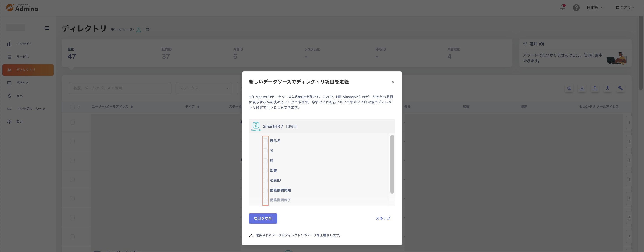The width and height of the screenshot is (644, 252).
Task: Toggle the 社員ID checkbox
Action: pos(265,180)
